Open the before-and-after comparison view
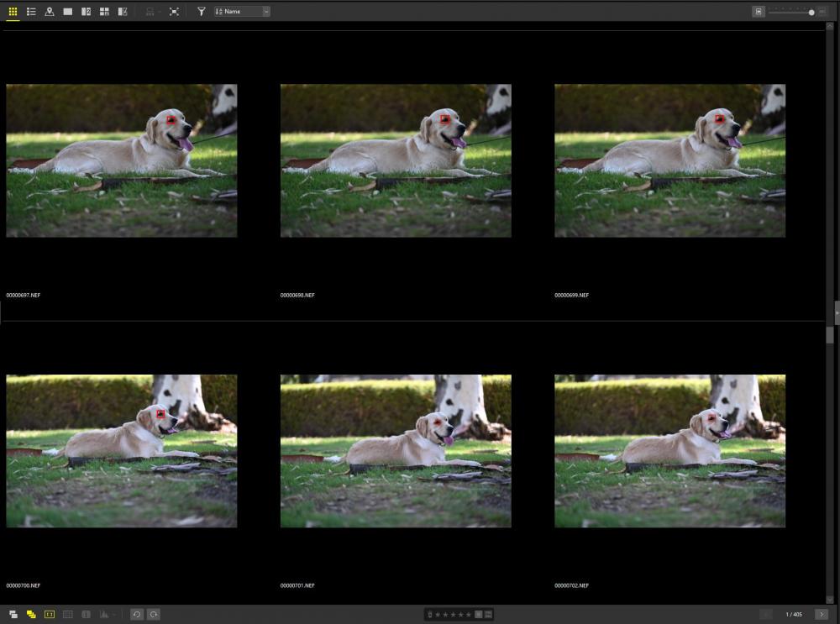The height and width of the screenshot is (624, 840). pyautogui.click(x=122, y=11)
